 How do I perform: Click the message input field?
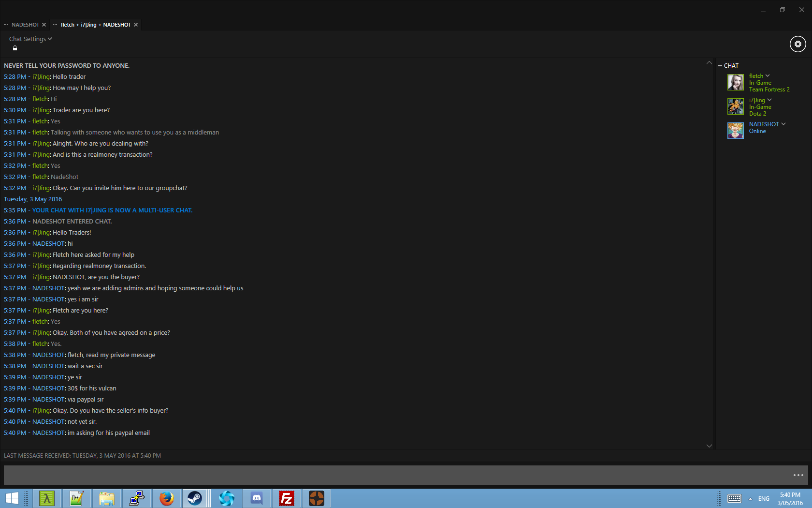pyautogui.click(x=396, y=475)
